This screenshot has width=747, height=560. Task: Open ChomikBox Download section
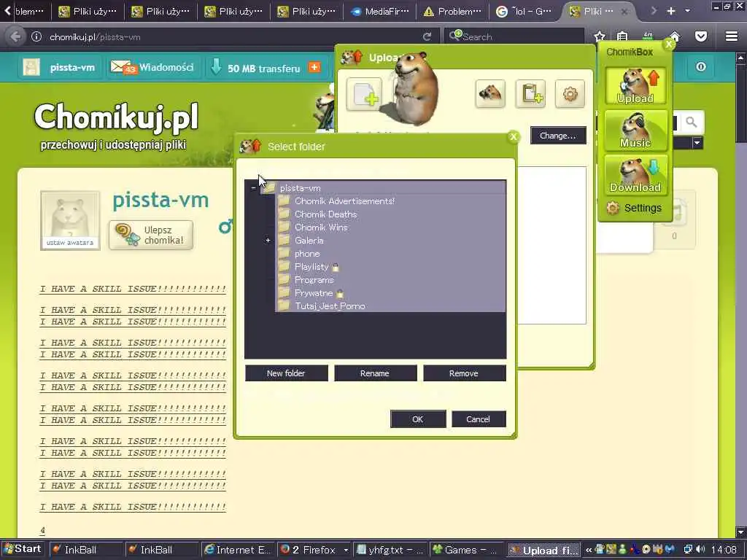point(635,175)
